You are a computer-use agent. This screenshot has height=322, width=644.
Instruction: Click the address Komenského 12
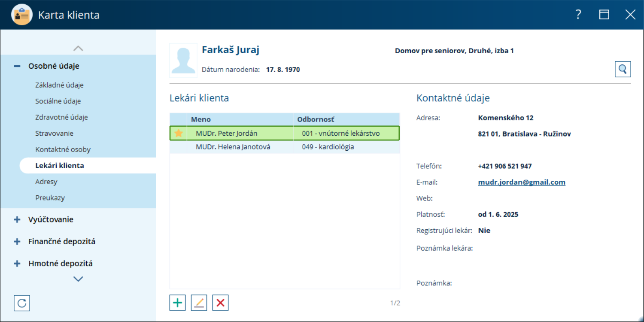(506, 118)
